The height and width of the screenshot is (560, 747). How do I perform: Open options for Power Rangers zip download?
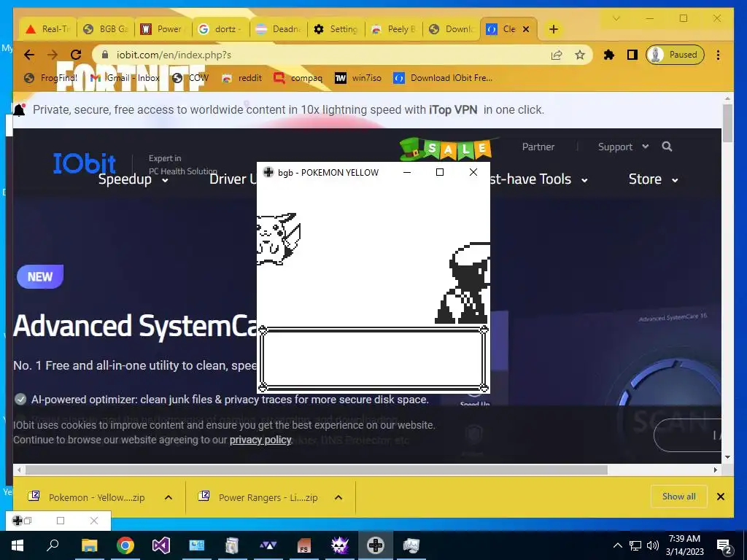338,497
